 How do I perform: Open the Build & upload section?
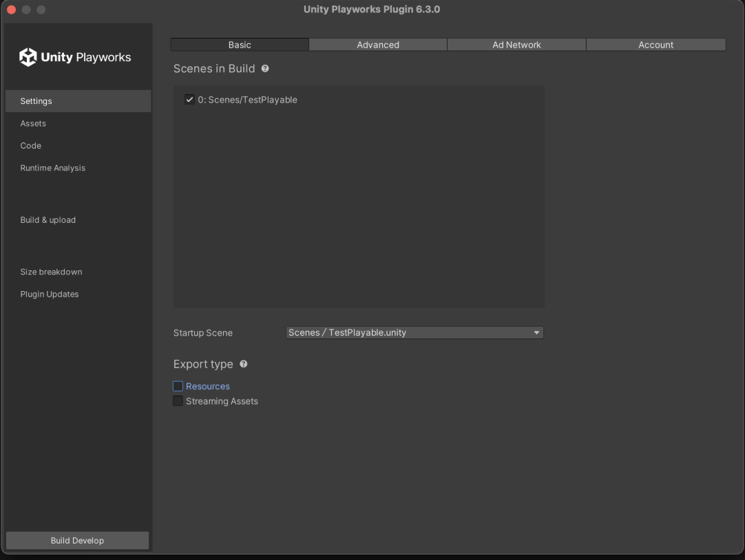point(78,219)
